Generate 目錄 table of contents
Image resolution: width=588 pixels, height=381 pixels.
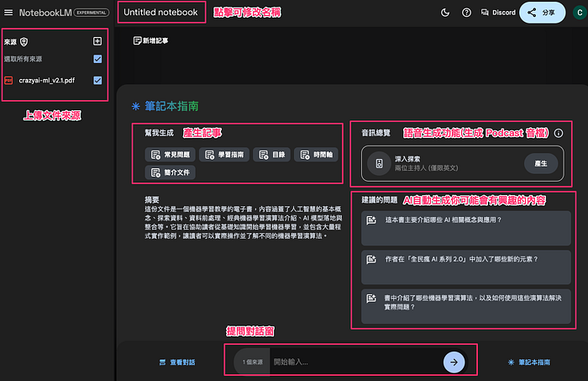coord(272,155)
